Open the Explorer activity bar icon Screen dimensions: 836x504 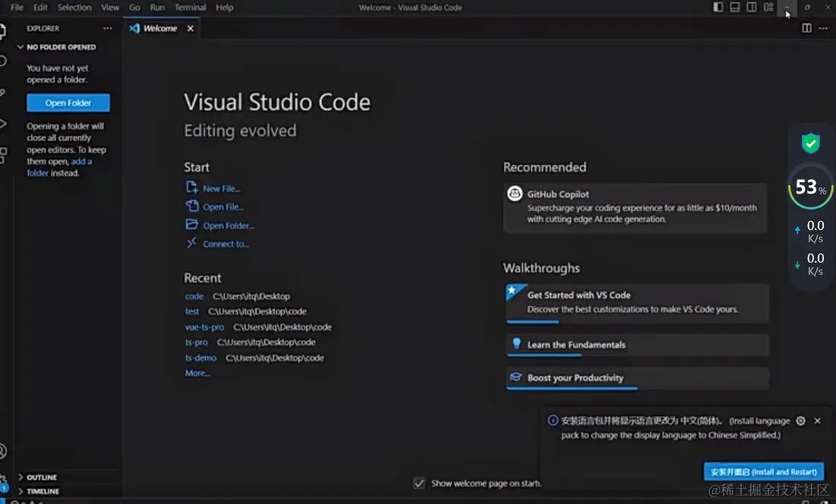[2, 30]
